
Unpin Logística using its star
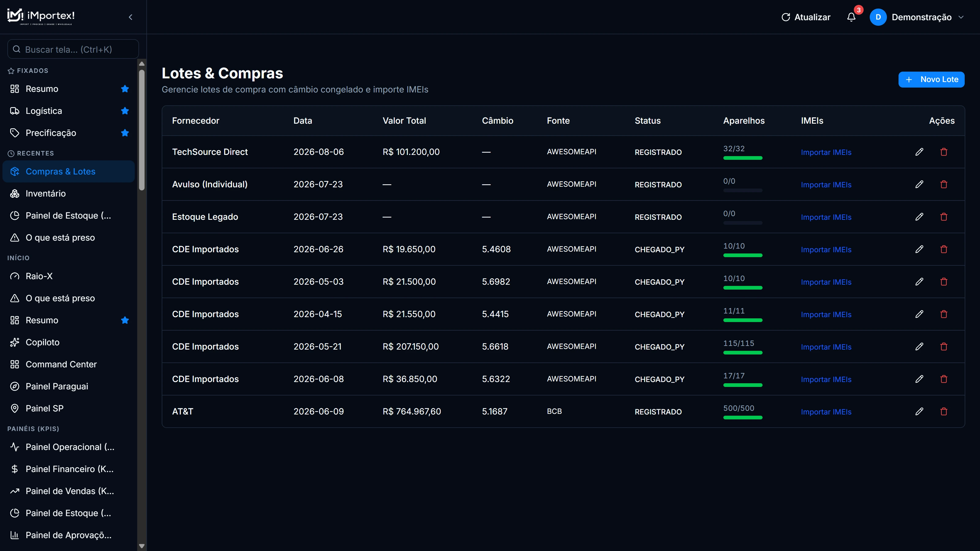[x=125, y=111]
